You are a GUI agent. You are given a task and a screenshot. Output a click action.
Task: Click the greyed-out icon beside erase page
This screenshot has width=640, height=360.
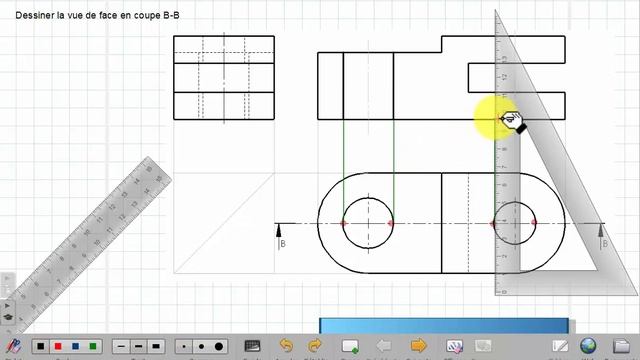483,346
